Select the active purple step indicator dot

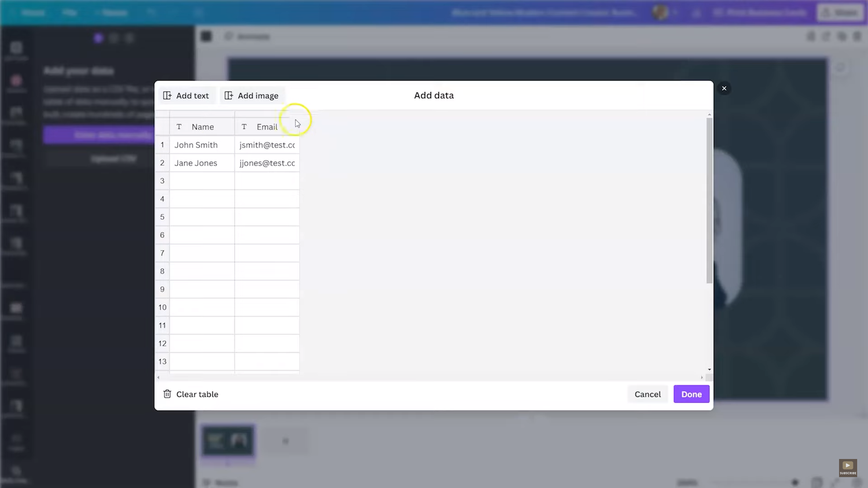(98, 38)
